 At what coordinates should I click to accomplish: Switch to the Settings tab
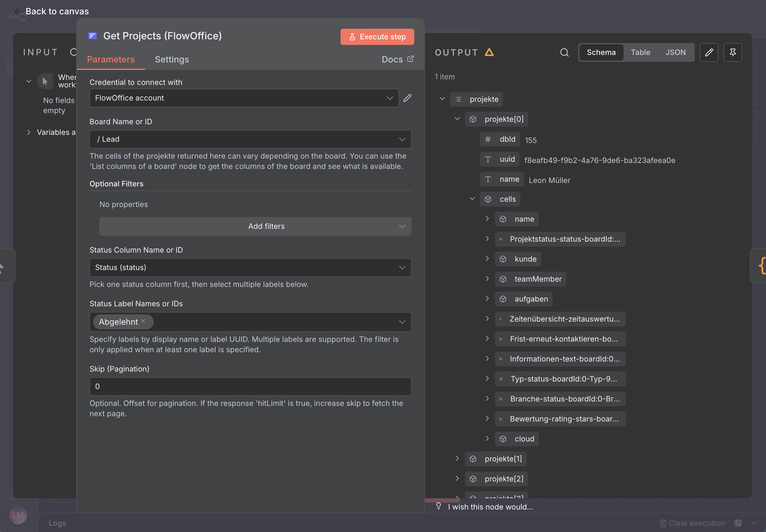point(172,59)
